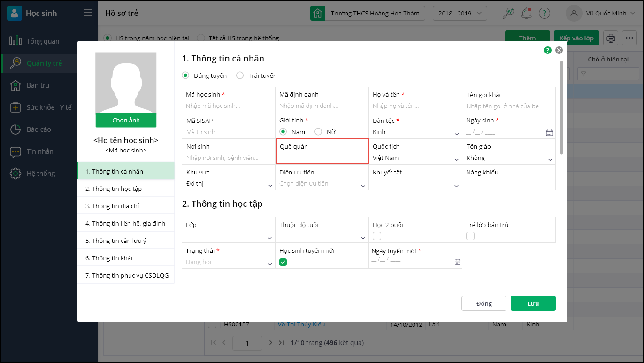Screen dimensions: 644x363
Task: Check the Học 2 buổi checkbox
Action: pos(376,236)
